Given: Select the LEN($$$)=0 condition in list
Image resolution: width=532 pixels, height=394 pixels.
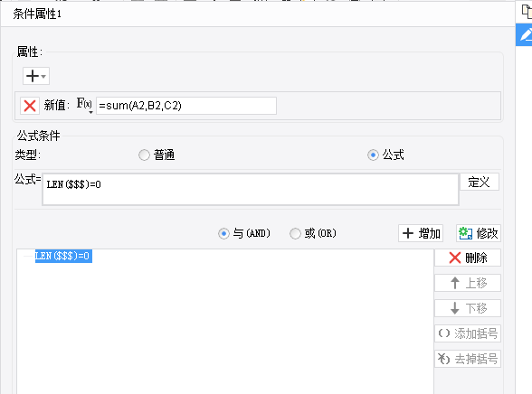Looking at the screenshot, I should point(63,256).
